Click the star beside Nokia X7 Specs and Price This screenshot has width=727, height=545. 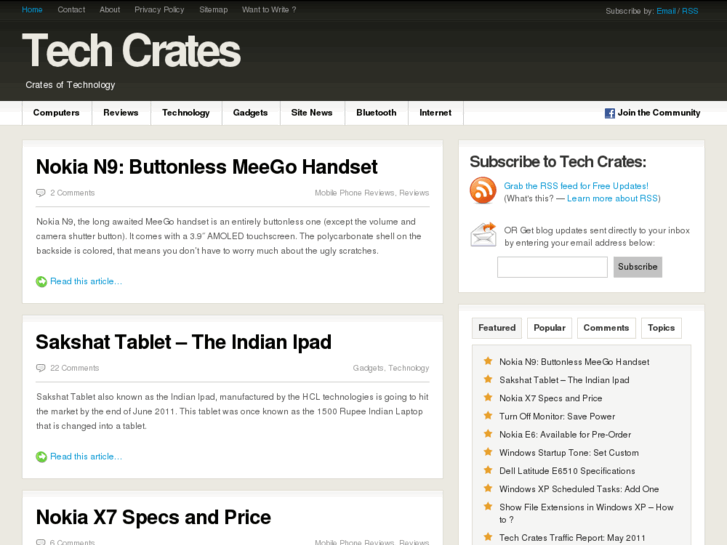click(488, 398)
